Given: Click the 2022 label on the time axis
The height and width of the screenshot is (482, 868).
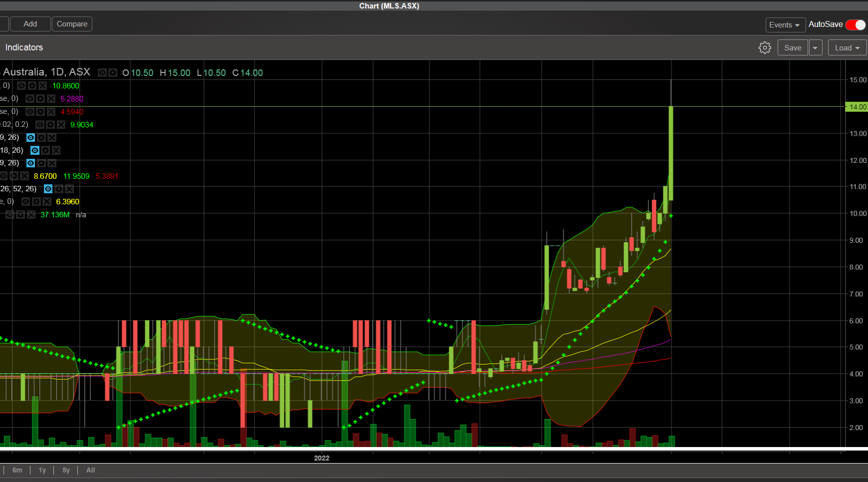Looking at the screenshot, I should tap(321, 458).
